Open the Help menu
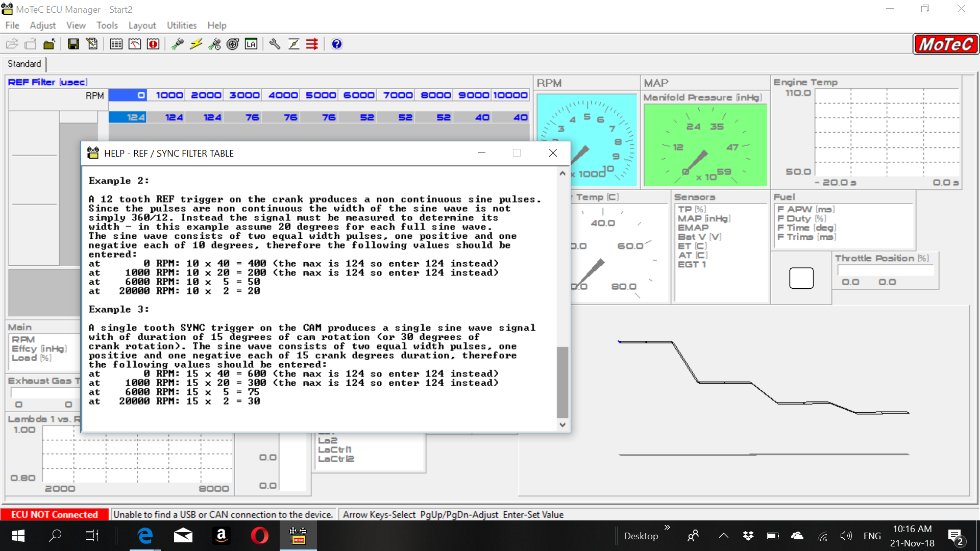This screenshot has height=551, width=980. pyautogui.click(x=217, y=25)
